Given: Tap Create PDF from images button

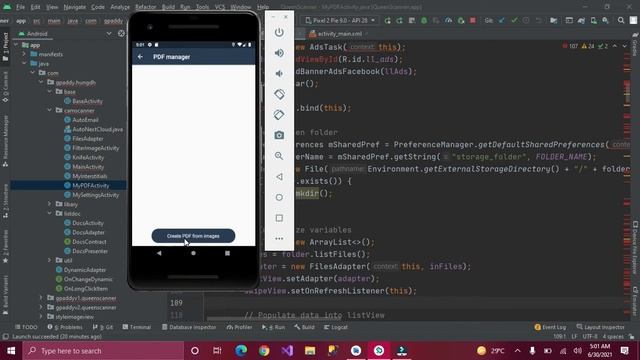Looking at the screenshot, I should pos(193,236).
